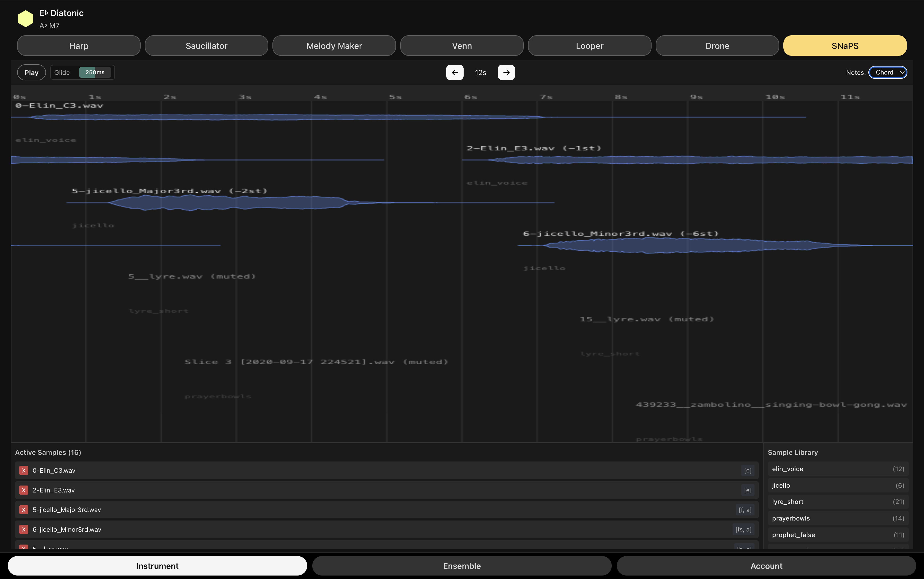Remove 0-Elin_C3.wav using its X icon

pos(23,470)
